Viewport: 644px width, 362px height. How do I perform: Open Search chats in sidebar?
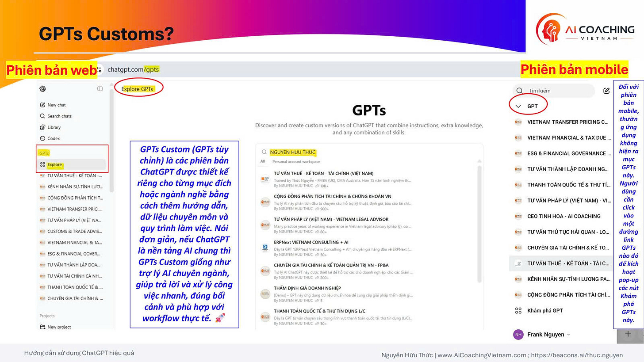tap(56, 116)
